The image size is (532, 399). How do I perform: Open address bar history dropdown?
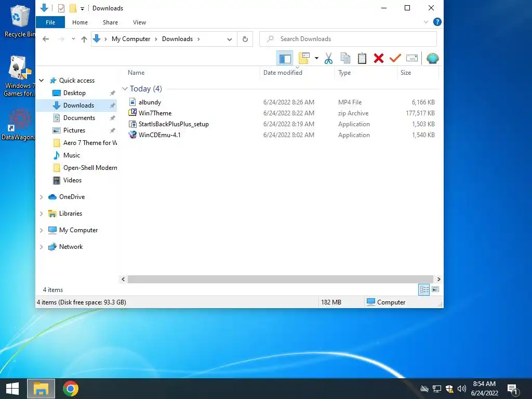tap(230, 39)
